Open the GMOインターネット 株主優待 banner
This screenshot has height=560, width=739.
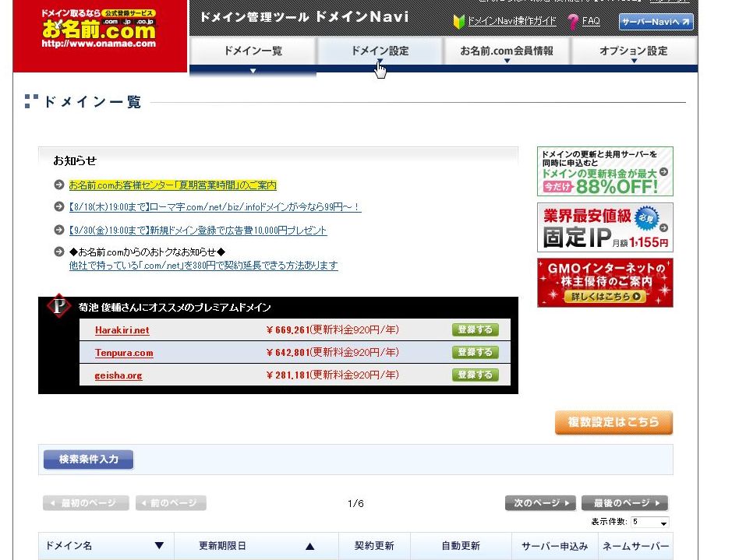(x=605, y=283)
